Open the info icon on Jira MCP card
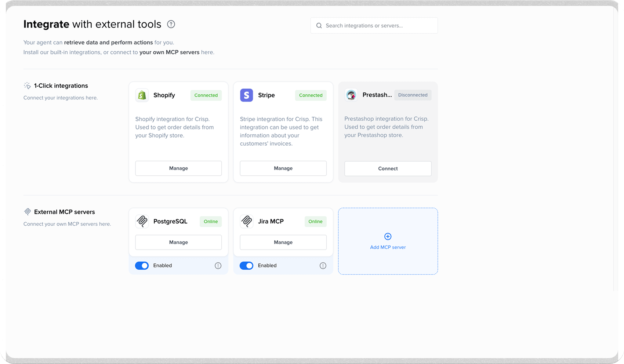 tap(323, 265)
